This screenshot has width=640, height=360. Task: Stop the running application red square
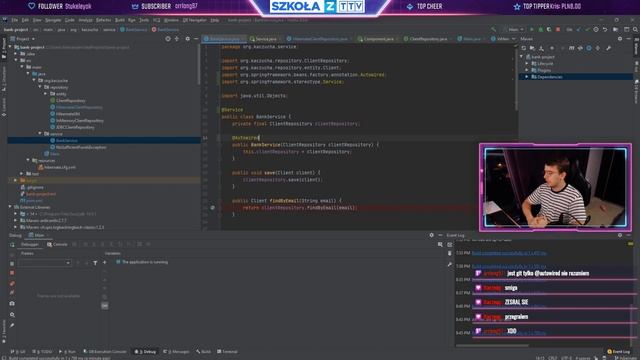(558, 29)
